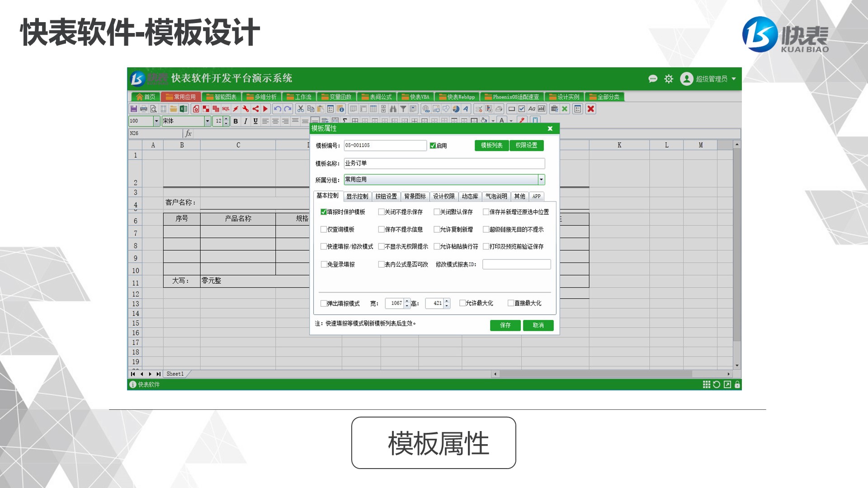Click the Copy icon in toolbar
Screen dimensions: 868x488
click(311, 109)
